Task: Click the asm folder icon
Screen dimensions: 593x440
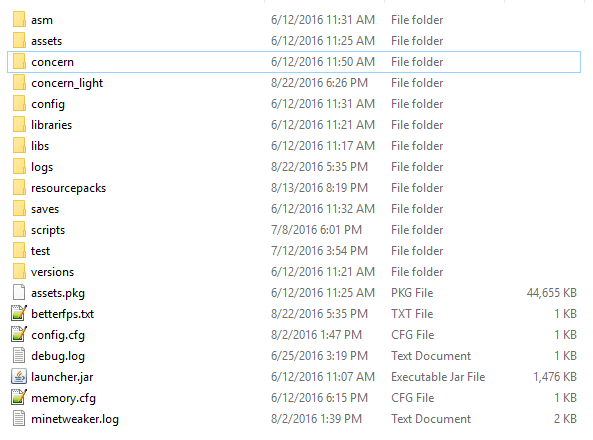Action: tap(19, 19)
